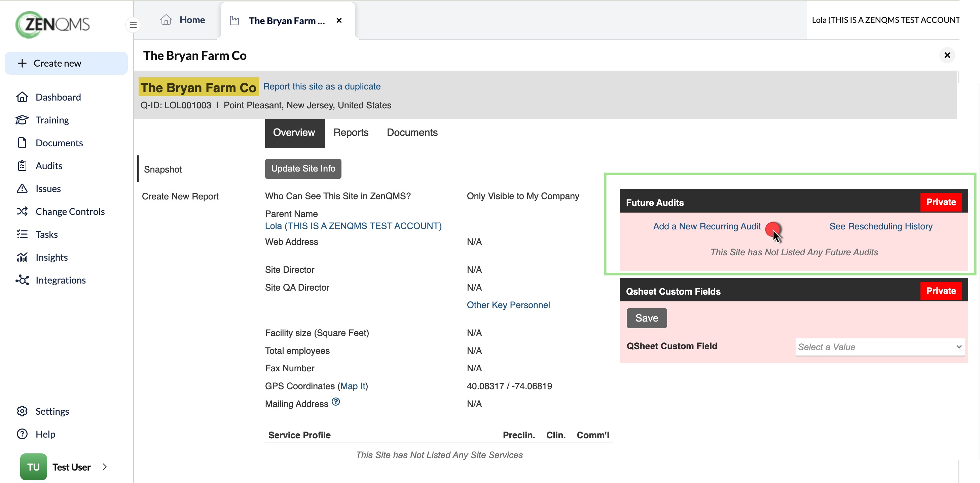Click the Training graduation cap icon
Viewport: 980px width, 483px height.
click(22, 120)
